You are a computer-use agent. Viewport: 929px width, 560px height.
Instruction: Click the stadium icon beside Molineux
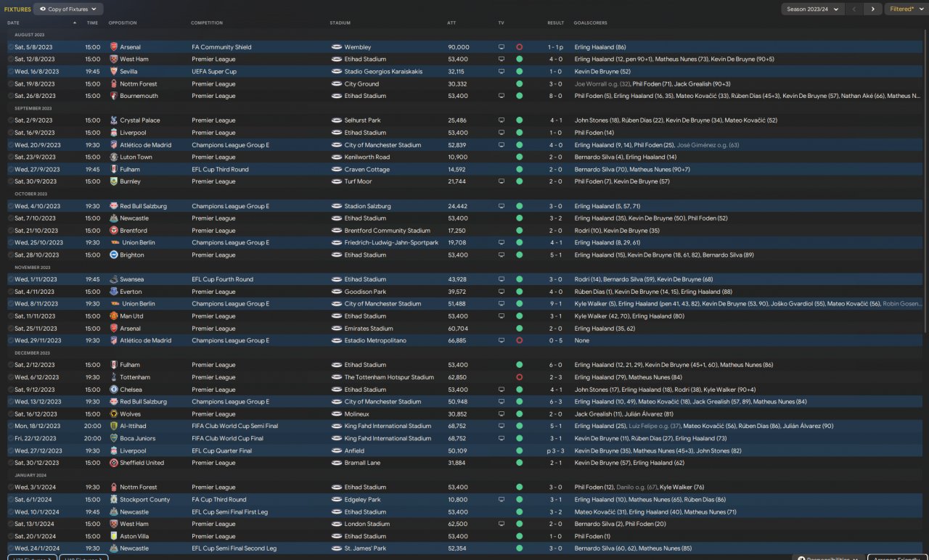click(x=337, y=414)
